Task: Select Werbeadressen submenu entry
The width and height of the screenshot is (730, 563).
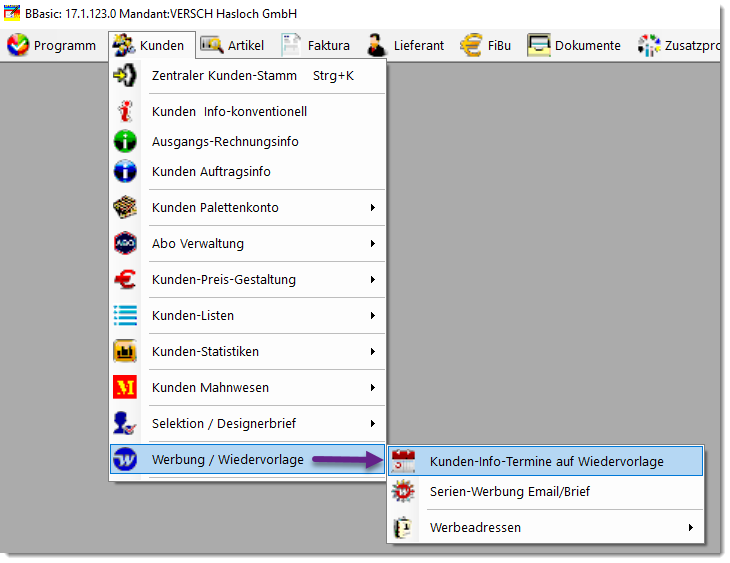Action: click(545, 527)
